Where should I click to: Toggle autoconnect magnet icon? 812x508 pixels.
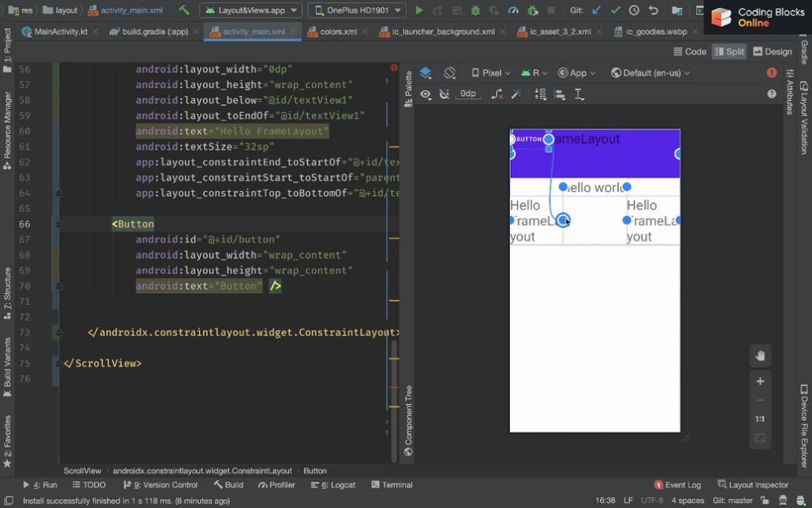[444, 93]
